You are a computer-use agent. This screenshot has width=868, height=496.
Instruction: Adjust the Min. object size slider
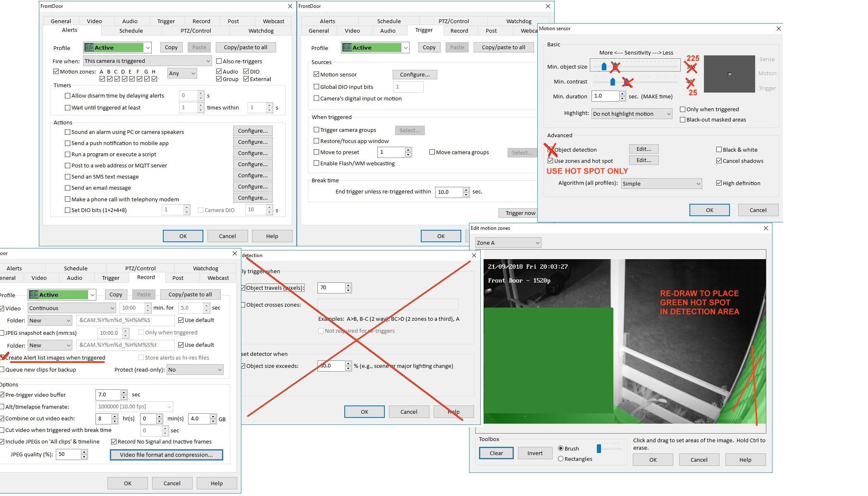click(x=604, y=66)
